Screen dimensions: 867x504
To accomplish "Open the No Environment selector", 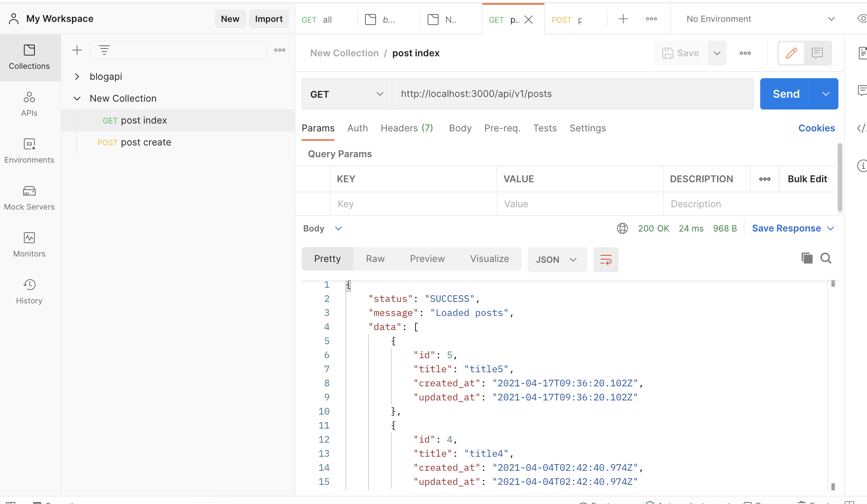I will (761, 19).
